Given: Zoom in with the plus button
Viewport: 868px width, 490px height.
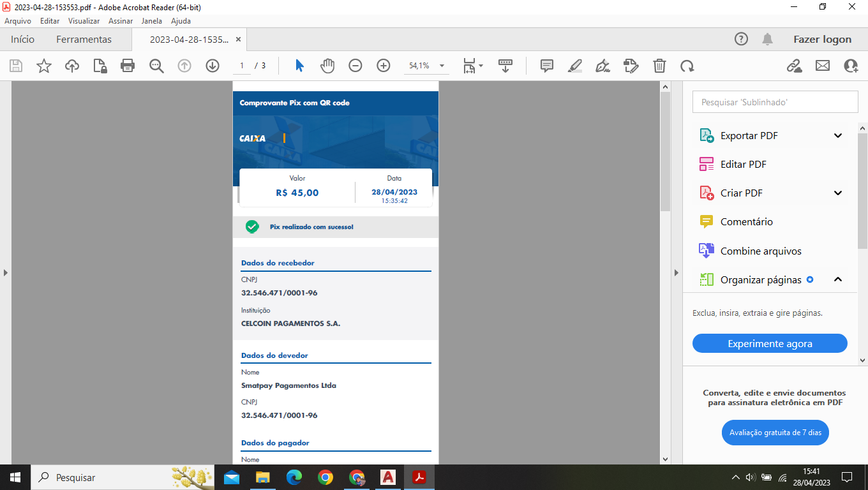Looking at the screenshot, I should coord(384,66).
